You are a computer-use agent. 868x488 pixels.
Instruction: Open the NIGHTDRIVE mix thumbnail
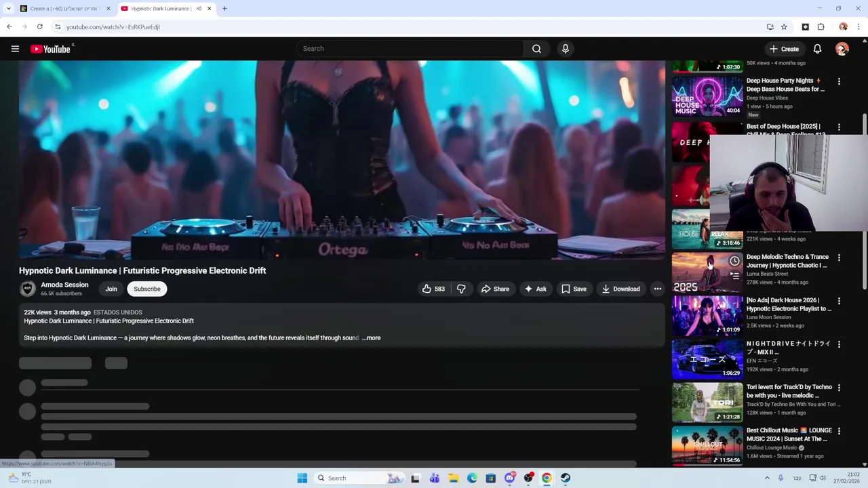(x=707, y=359)
